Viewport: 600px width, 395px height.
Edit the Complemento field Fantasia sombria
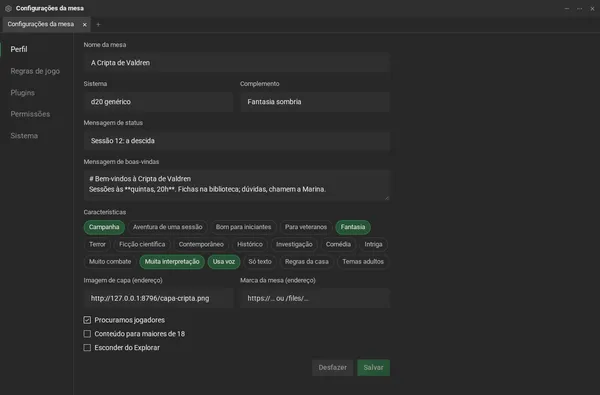click(x=315, y=102)
